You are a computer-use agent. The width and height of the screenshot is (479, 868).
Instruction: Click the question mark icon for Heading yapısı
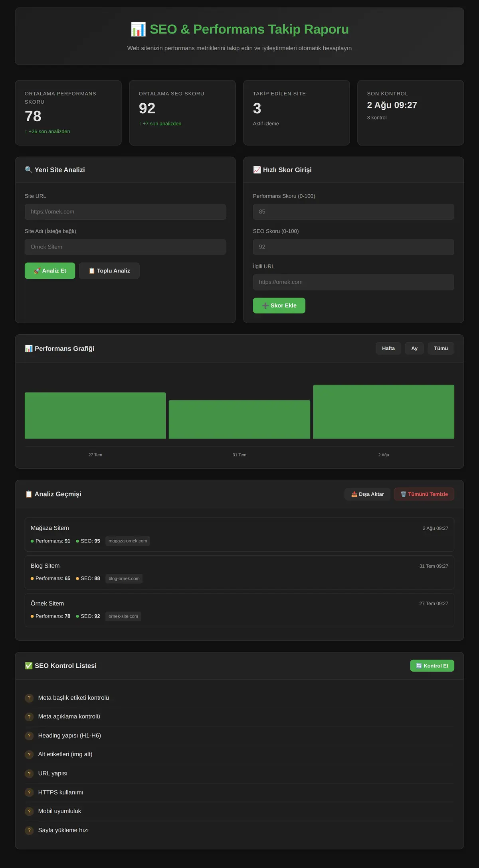click(29, 736)
